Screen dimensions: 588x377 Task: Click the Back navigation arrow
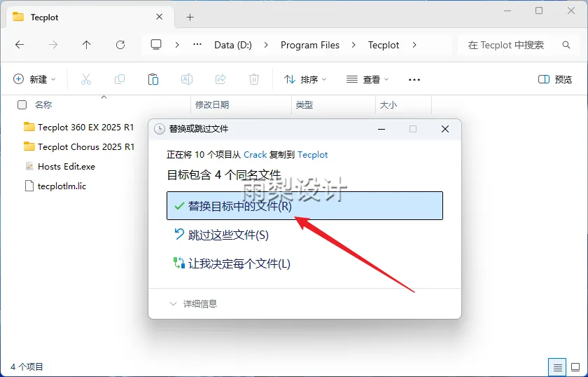pos(20,45)
